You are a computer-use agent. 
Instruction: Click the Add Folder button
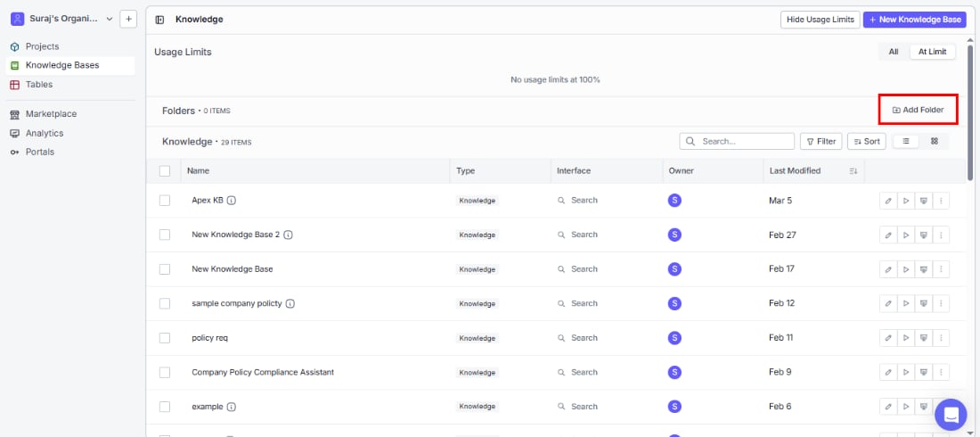[x=918, y=111]
